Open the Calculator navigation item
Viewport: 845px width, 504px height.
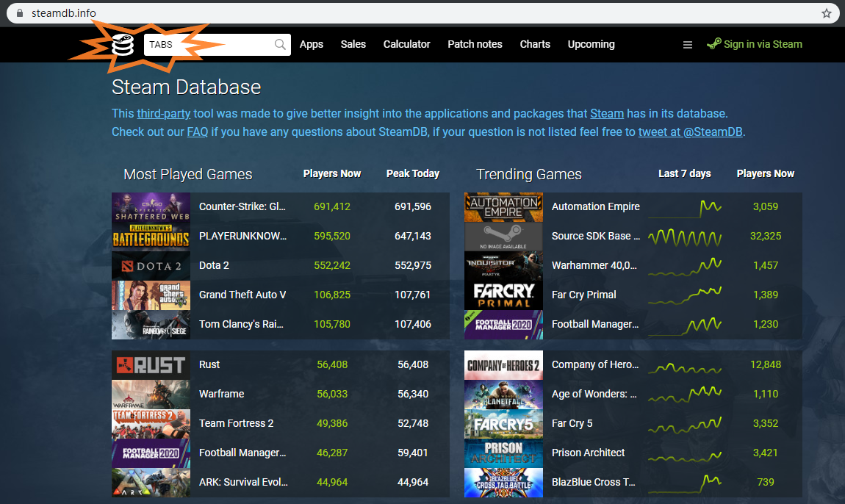tap(406, 44)
